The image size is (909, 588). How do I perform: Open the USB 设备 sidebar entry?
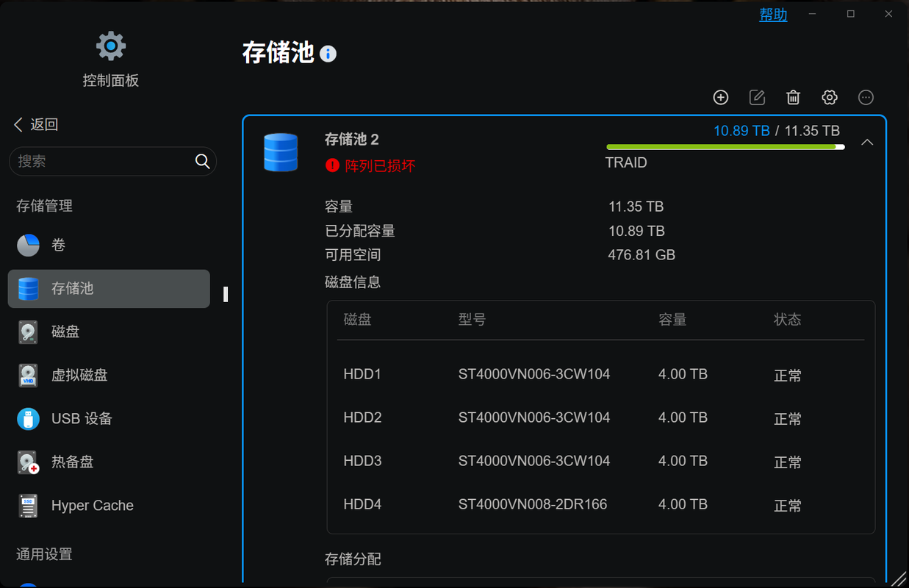(109, 419)
